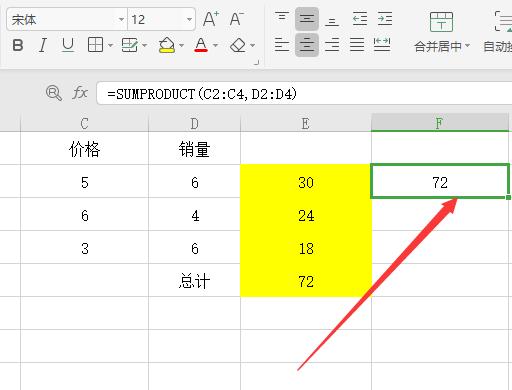The height and width of the screenshot is (390, 512).
Task: Select the 销量 header cell
Action: 194,148
